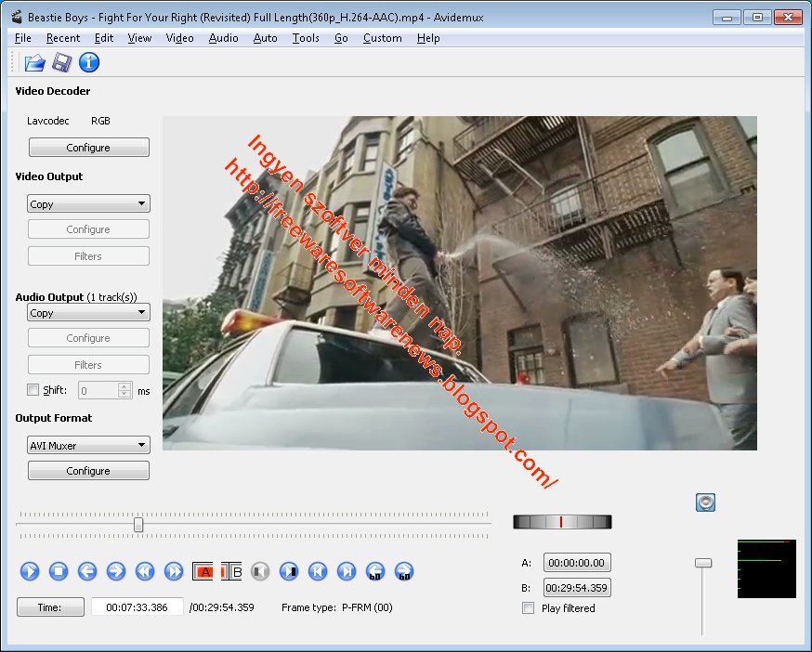Open the Video Output codec dropdown

[x=88, y=203]
